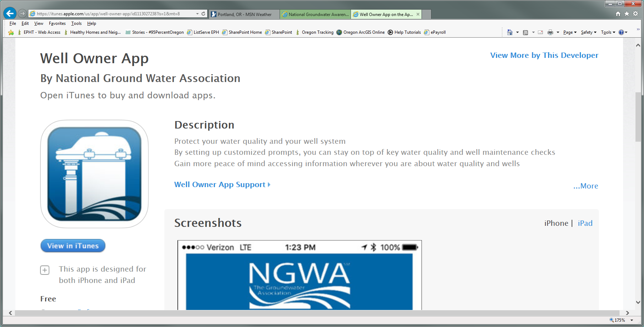The image size is (644, 327).
Task: Expand the Home button dropdown arrow
Action: (517, 32)
